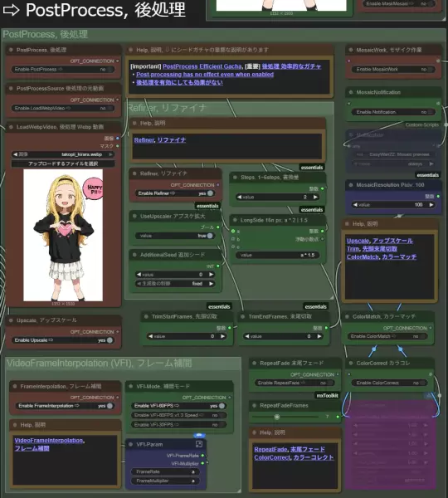Click the FrameMultiplier field in VFI-Param

coord(165,481)
